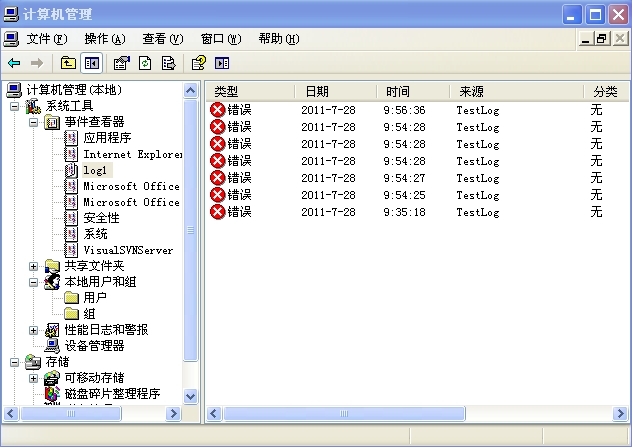Open the 窗口(W) menu
The width and height of the screenshot is (632, 447).
(221, 39)
